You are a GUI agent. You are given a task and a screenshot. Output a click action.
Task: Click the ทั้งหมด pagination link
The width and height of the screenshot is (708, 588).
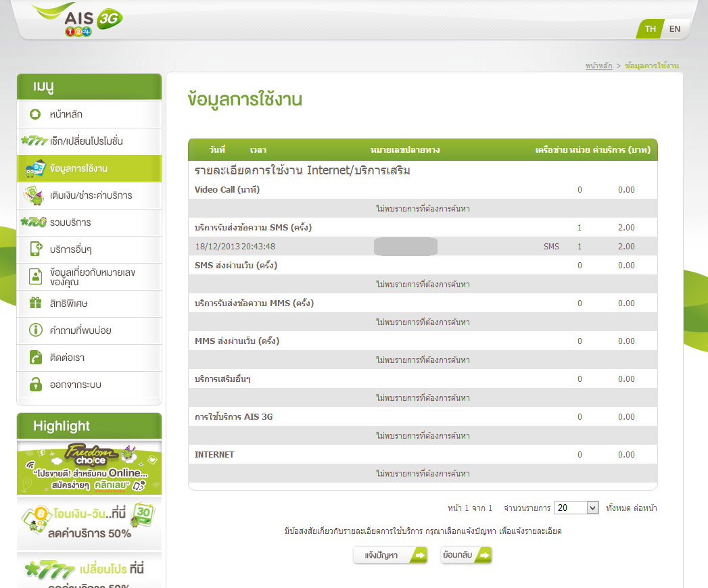[618, 508]
